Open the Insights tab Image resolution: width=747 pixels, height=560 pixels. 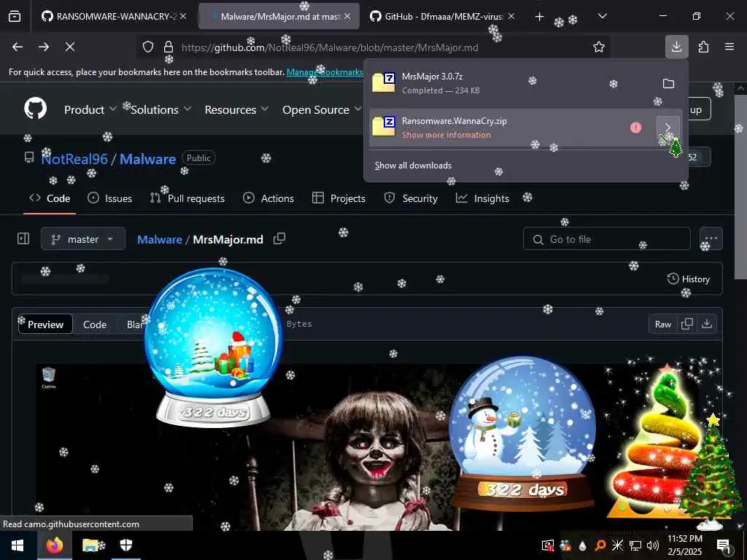click(482, 198)
